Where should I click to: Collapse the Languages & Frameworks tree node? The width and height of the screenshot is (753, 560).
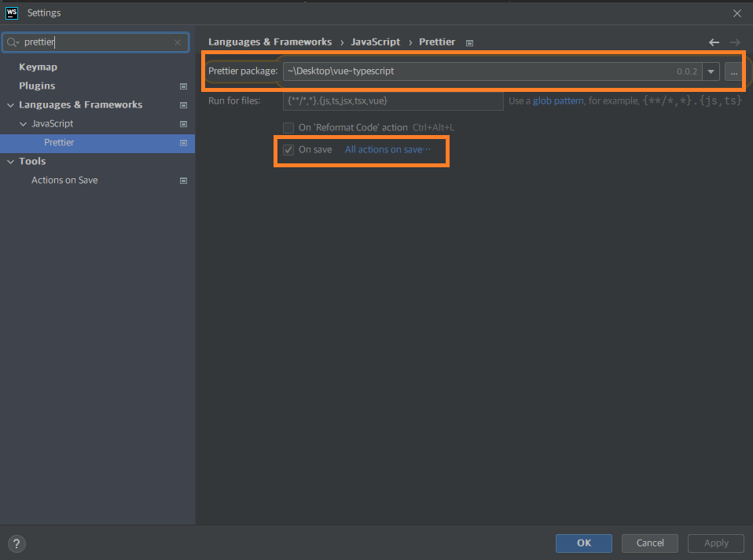[x=10, y=105]
